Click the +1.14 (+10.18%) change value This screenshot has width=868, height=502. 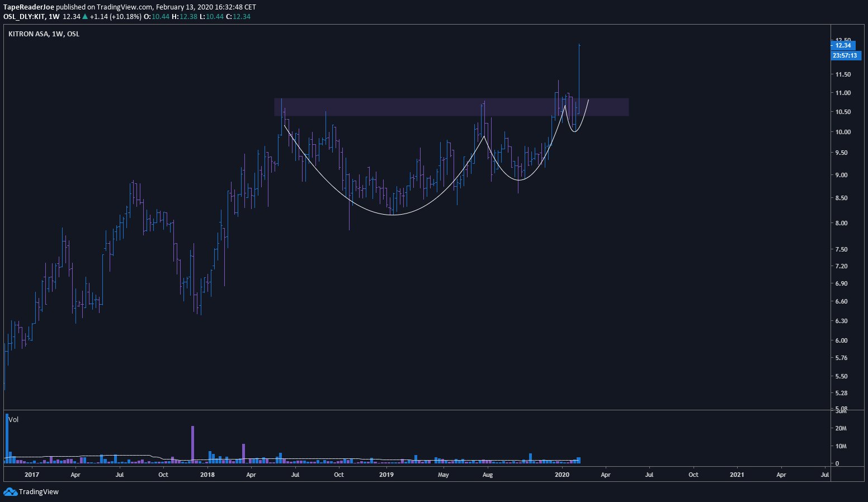115,17
